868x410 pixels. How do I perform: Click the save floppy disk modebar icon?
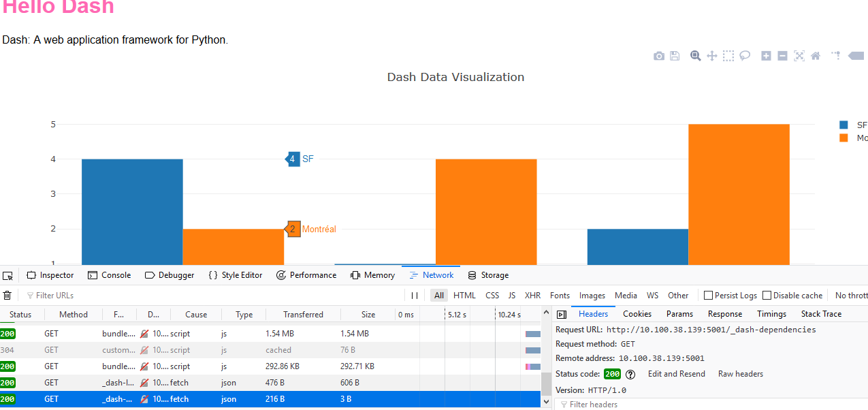pos(675,56)
